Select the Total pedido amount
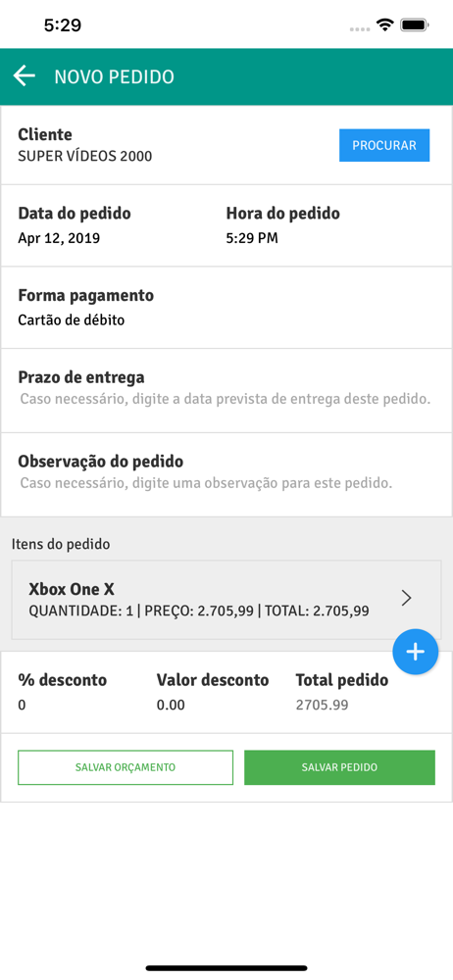Screen dimensions: 453x980 click(323, 706)
